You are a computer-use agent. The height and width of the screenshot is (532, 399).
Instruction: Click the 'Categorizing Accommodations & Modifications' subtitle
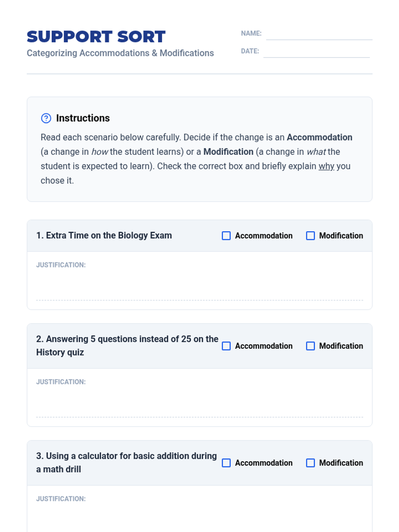(x=120, y=53)
